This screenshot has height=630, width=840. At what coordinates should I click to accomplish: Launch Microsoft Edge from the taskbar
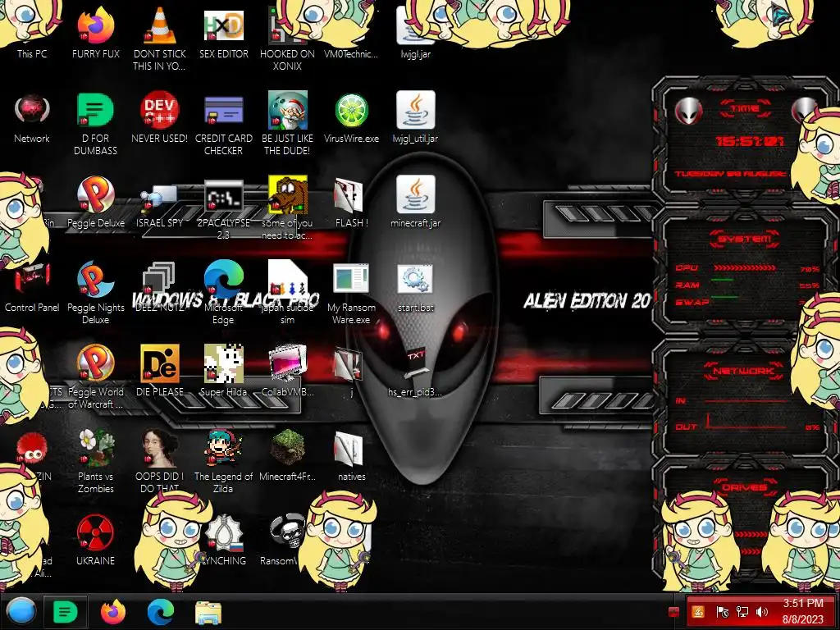tap(160, 612)
